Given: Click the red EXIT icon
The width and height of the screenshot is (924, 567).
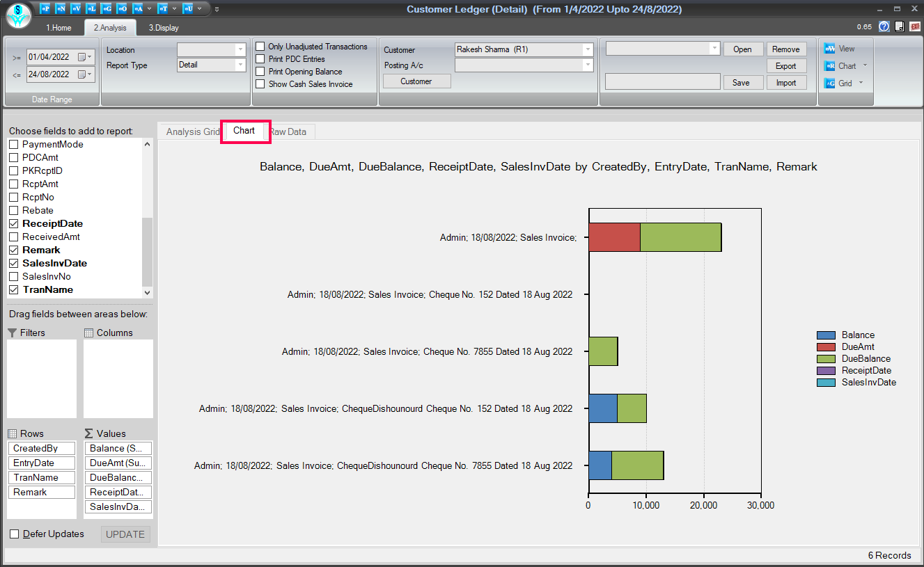Looking at the screenshot, I should 915,26.
